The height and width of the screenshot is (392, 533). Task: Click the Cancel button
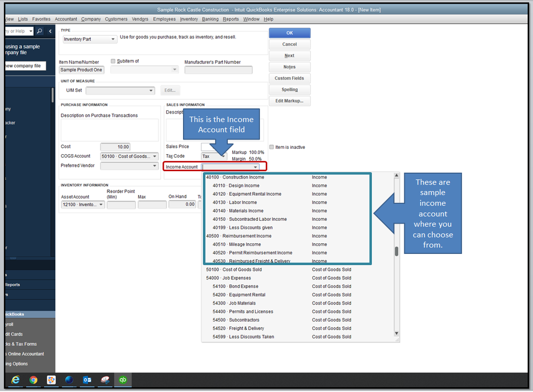(289, 44)
